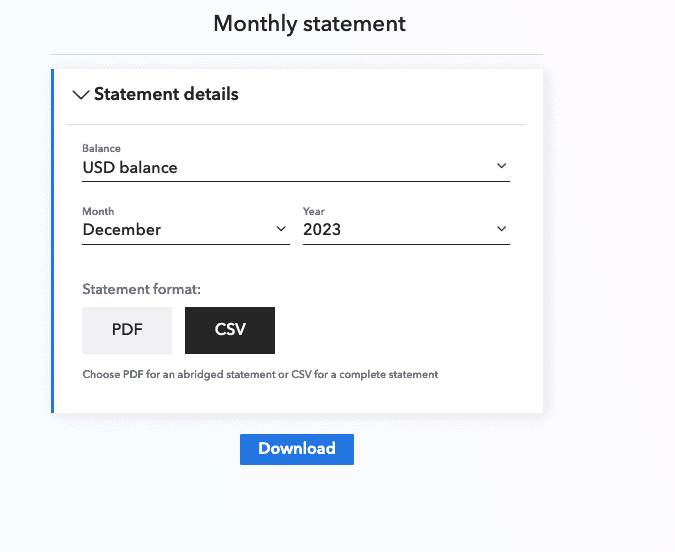Collapse the Statement details chevron

pyautogui.click(x=81, y=94)
